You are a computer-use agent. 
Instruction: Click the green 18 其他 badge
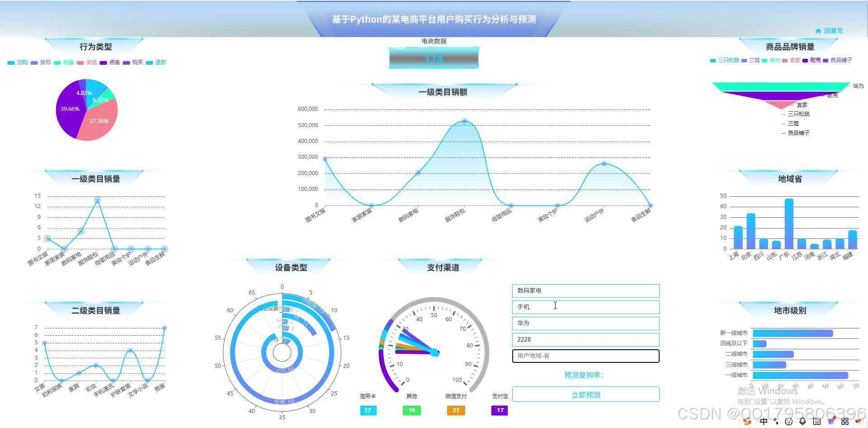[412, 410]
